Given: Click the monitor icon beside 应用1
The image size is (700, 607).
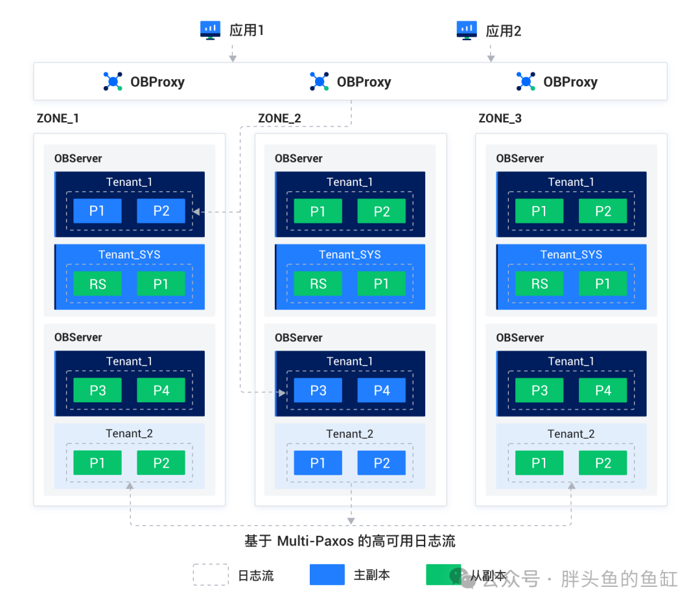Looking at the screenshot, I should point(210,30).
